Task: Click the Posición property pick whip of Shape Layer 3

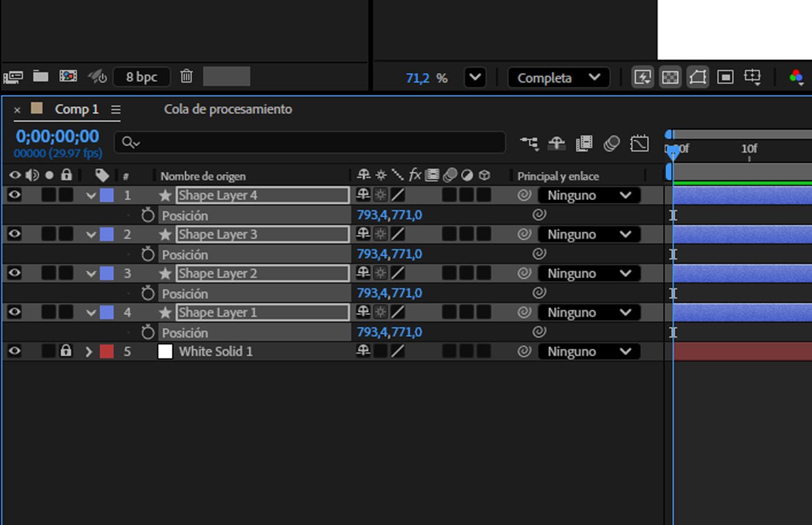Action: click(539, 254)
